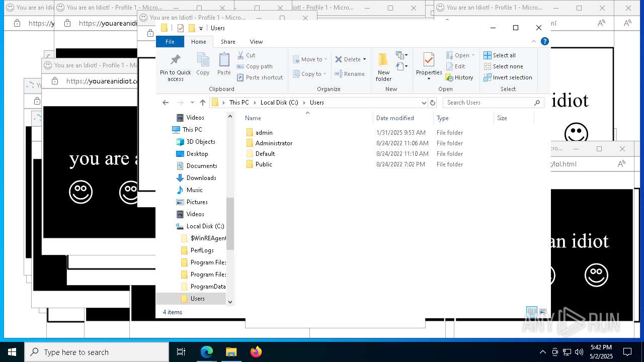Switch to Details view icon
644x362 pixels.
coord(531,312)
